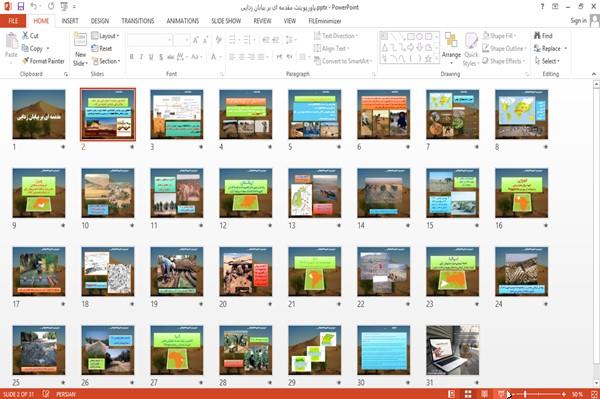
Task: Open FILEminimizer tab
Action: click(x=325, y=21)
